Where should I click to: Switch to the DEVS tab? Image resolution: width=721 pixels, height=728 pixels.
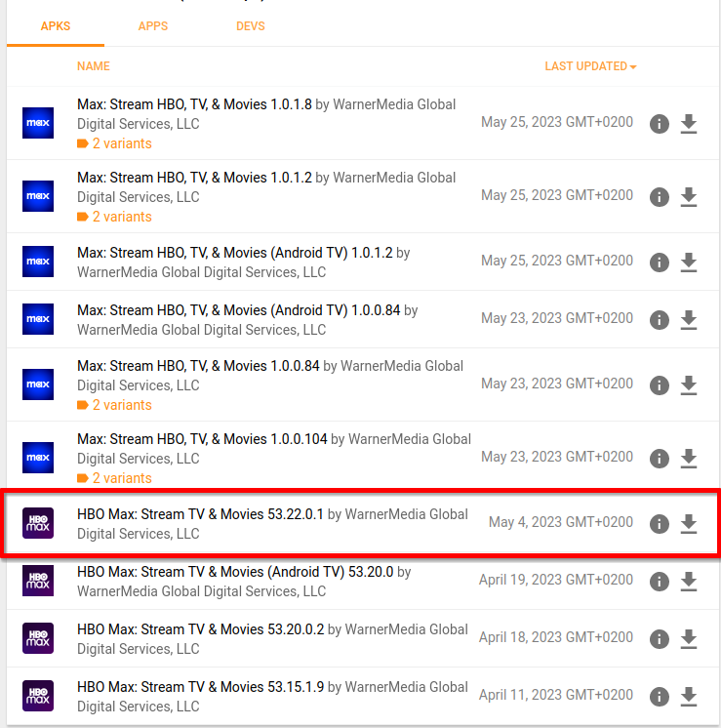coord(250,26)
